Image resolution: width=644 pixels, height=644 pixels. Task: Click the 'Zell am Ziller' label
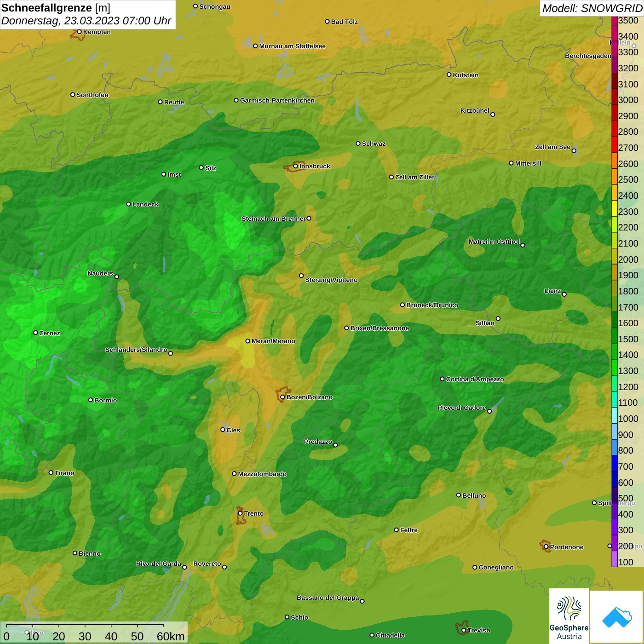(x=415, y=177)
